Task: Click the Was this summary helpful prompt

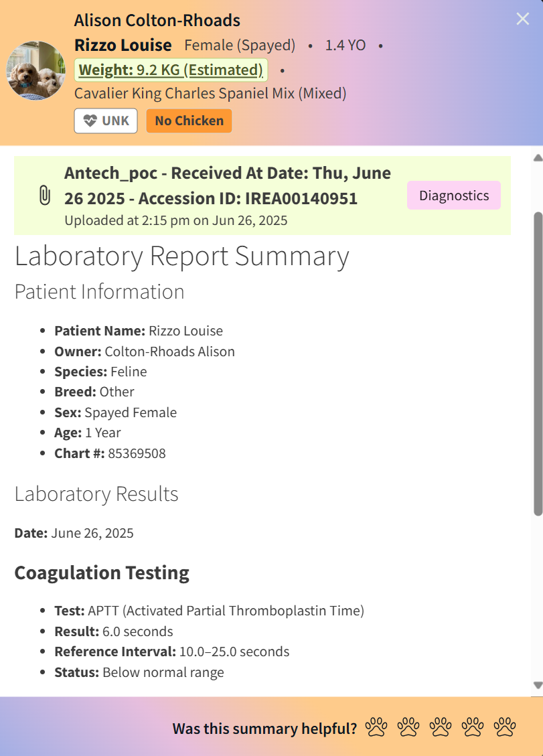Action: (264, 728)
